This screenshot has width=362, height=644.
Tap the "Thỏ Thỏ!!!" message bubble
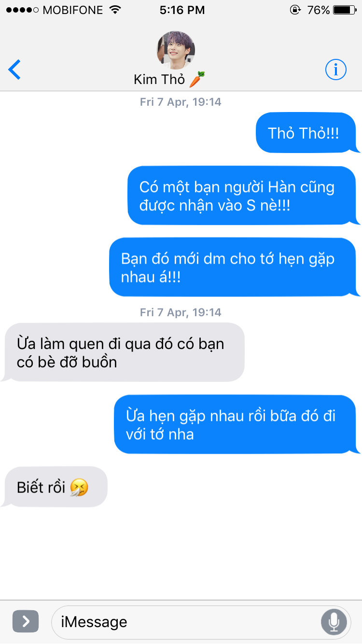pyautogui.click(x=306, y=133)
